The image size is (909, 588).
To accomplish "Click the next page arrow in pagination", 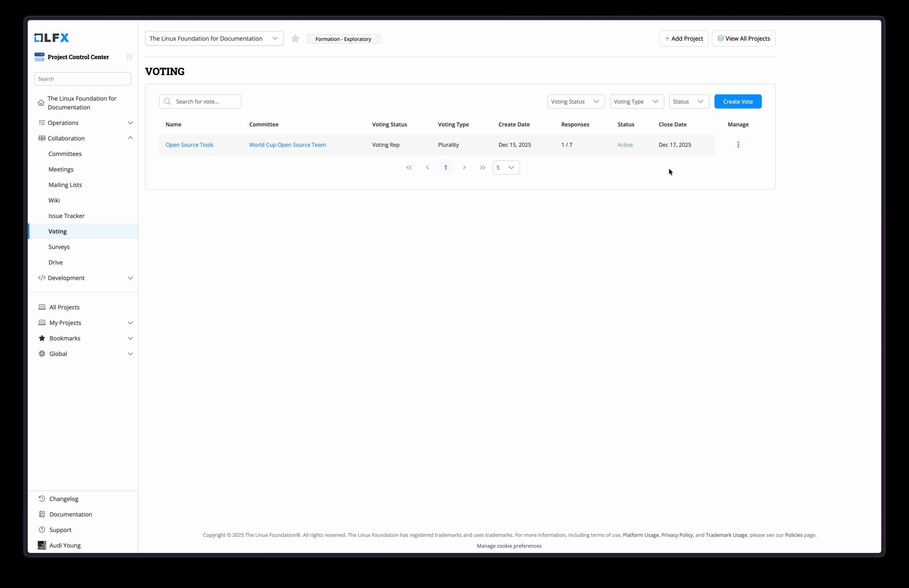I will click(464, 168).
